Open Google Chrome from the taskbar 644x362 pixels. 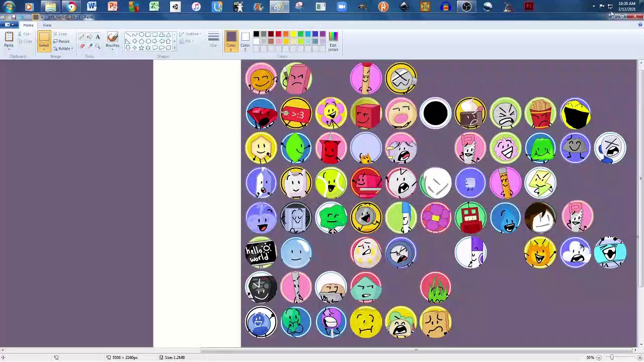click(71, 7)
